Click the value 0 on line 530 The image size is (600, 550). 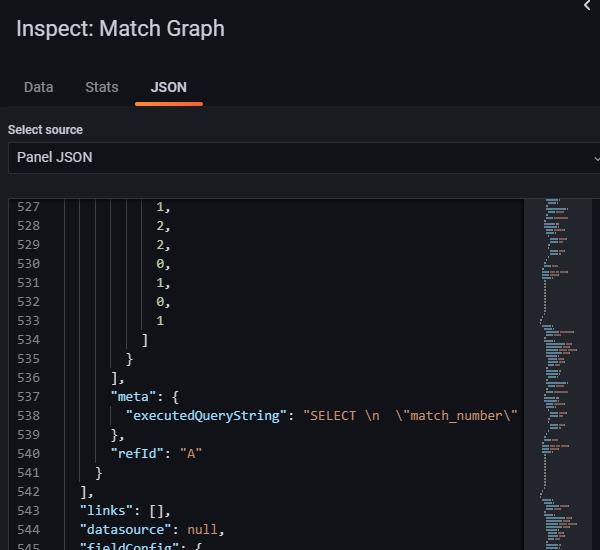[x=160, y=264]
